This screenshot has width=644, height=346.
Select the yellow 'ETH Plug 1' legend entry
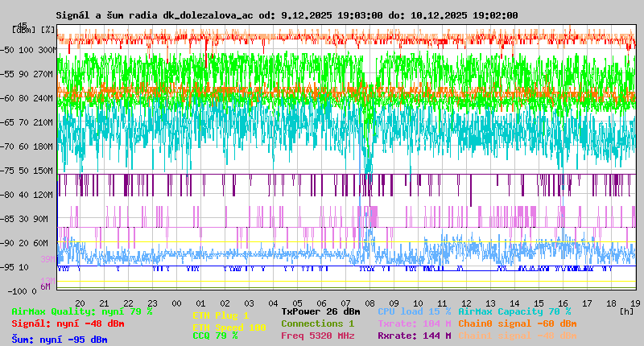[221, 316]
